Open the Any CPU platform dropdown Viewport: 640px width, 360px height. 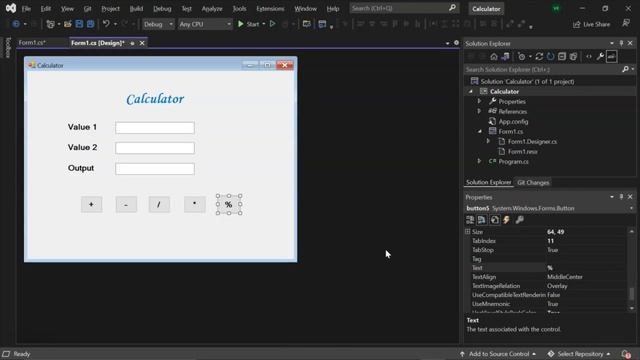pos(205,24)
